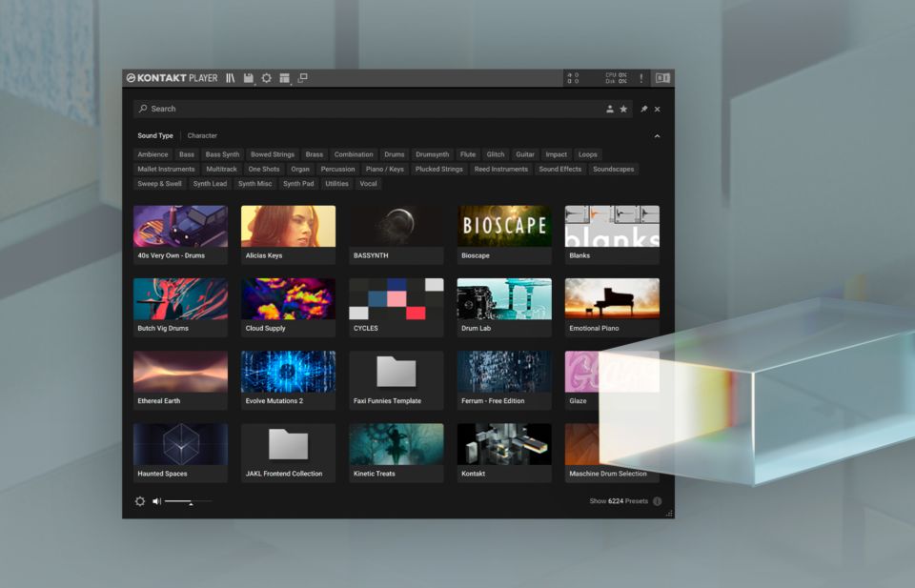Open Alicias Keys library
Image resolution: width=915 pixels, height=588 pixels.
[288, 234]
